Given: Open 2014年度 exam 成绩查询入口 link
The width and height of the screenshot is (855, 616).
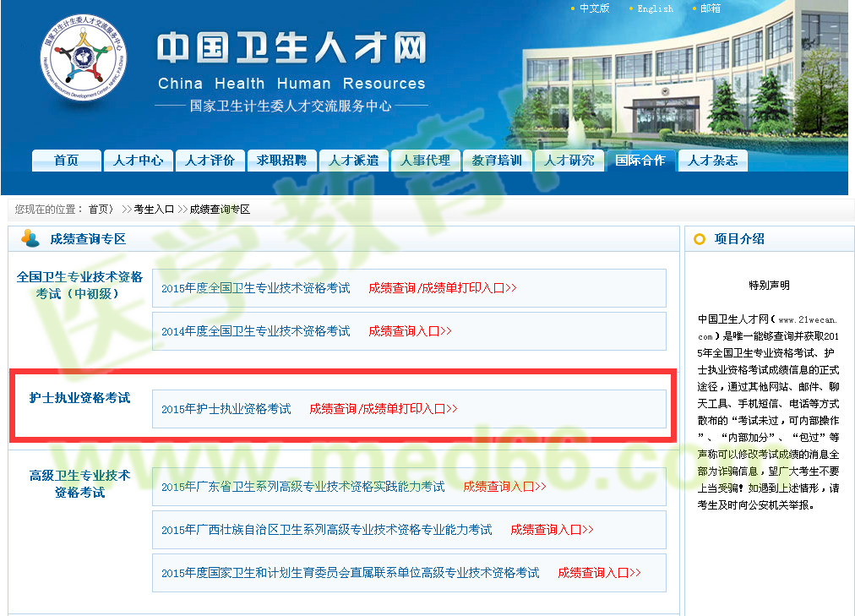Looking at the screenshot, I should coord(410,331).
